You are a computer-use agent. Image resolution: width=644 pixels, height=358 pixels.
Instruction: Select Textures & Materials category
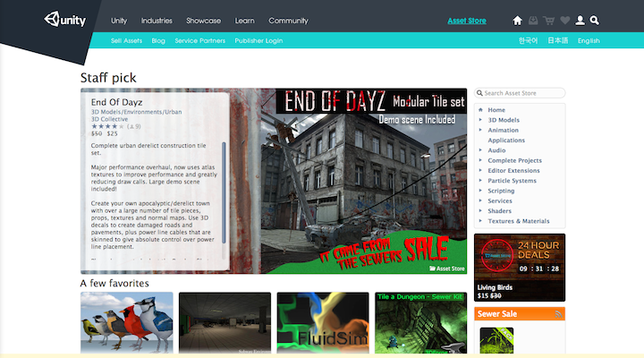click(518, 221)
